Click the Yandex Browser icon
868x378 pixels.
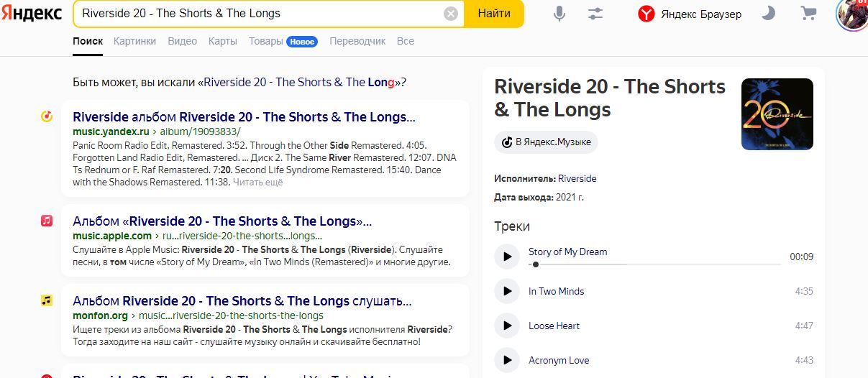[x=647, y=14]
